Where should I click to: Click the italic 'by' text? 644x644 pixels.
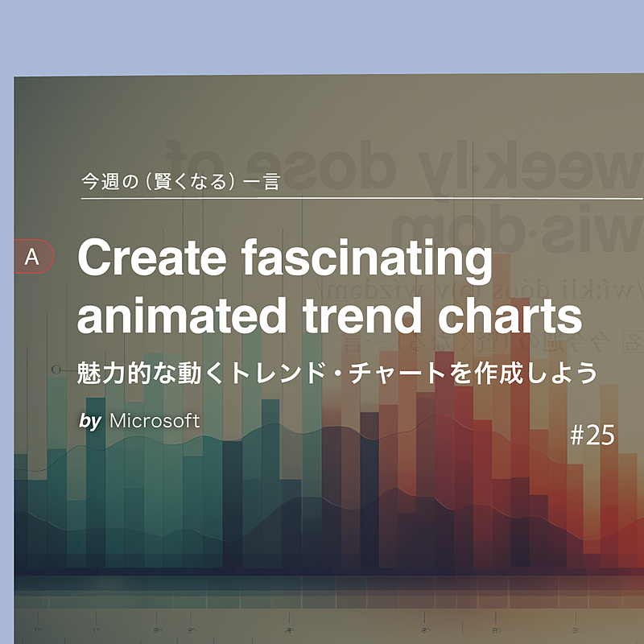pyautogui.click(x=90, y=421)
